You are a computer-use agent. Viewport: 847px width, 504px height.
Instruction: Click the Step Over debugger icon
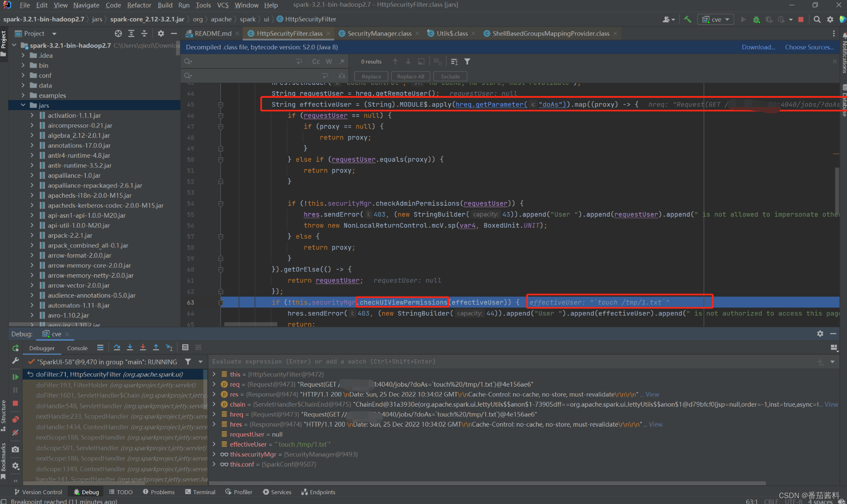coord(117,348)
